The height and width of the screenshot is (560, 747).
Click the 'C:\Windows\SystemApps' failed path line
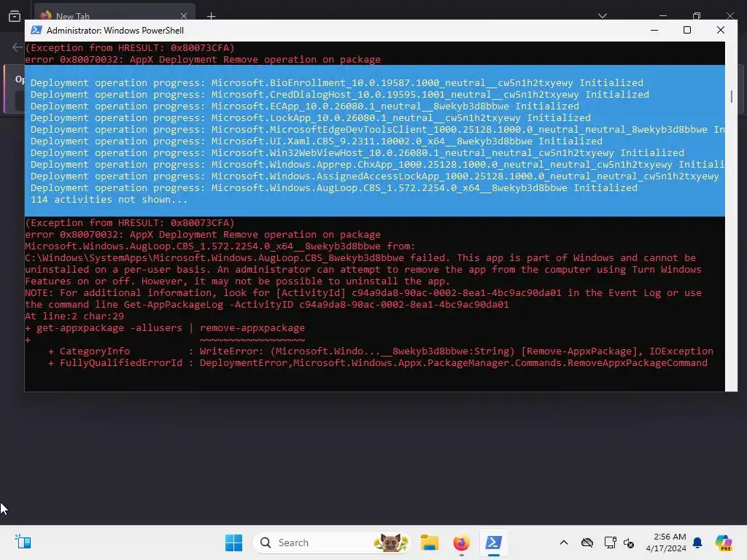360,258
